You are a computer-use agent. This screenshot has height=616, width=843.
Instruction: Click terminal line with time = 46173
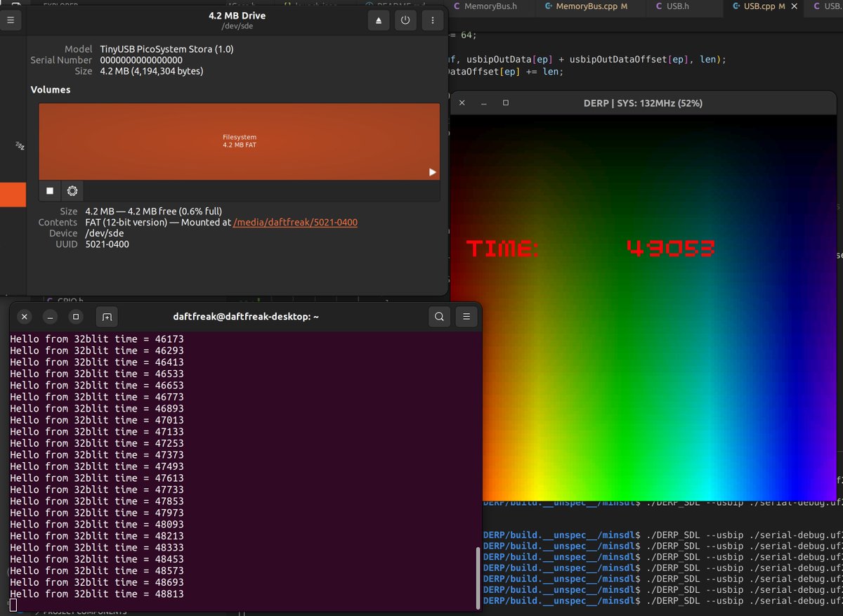[97, 339]
